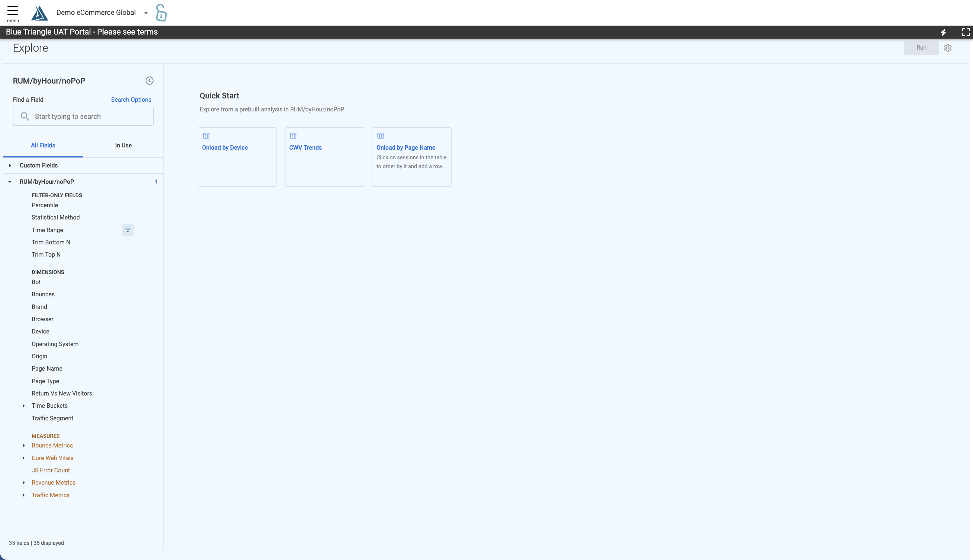Screen dimensions: 973x560
Task: Expand the Traffic Metrics measures
Action: pyautogui.click(x=24, y=495)
